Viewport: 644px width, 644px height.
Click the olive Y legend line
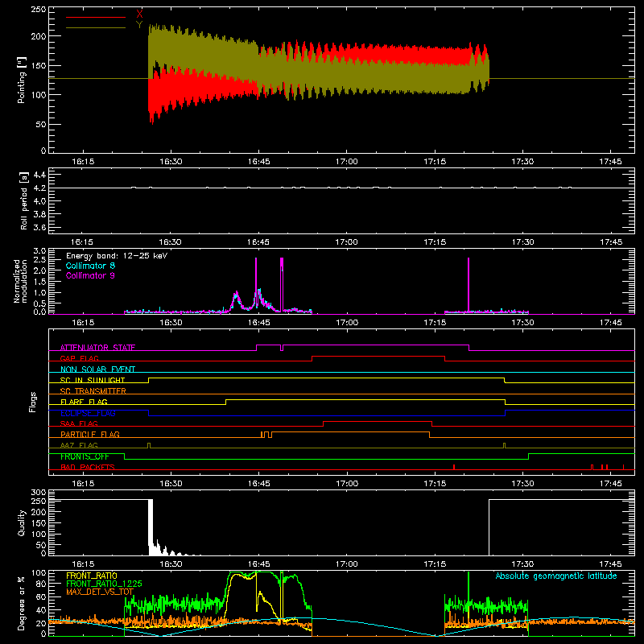point(96,27)
